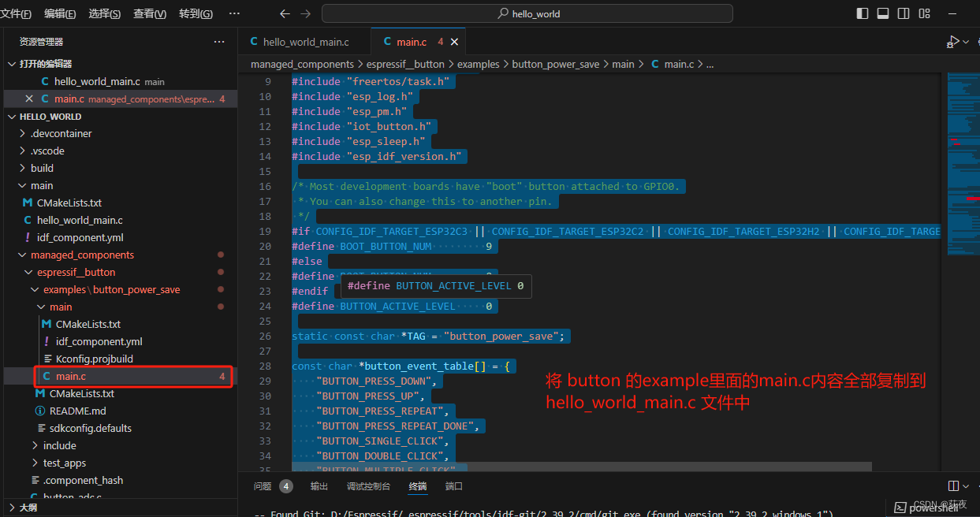The height and width of the screenshot is (517, 980).
Task: Show the 问题 panel with 4 problems
Action: pyautogui.click(x=262, y=485)
